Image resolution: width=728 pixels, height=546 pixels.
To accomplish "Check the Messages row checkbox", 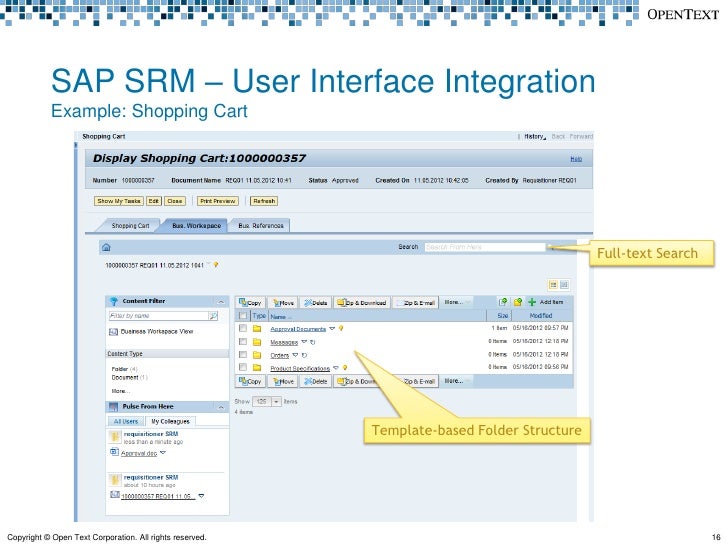I will point(242,342).
